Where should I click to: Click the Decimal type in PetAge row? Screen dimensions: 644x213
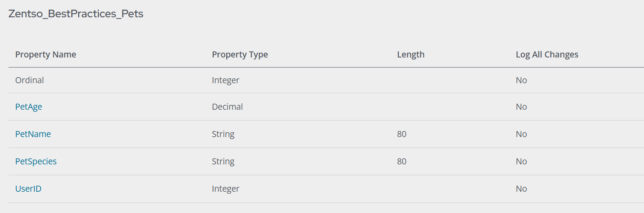pyautogui.click(x=227, y=107)
